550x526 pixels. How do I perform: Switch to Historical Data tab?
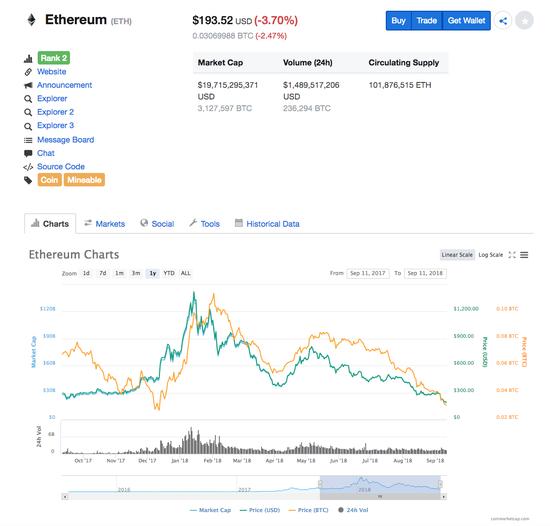coord(267,224)
